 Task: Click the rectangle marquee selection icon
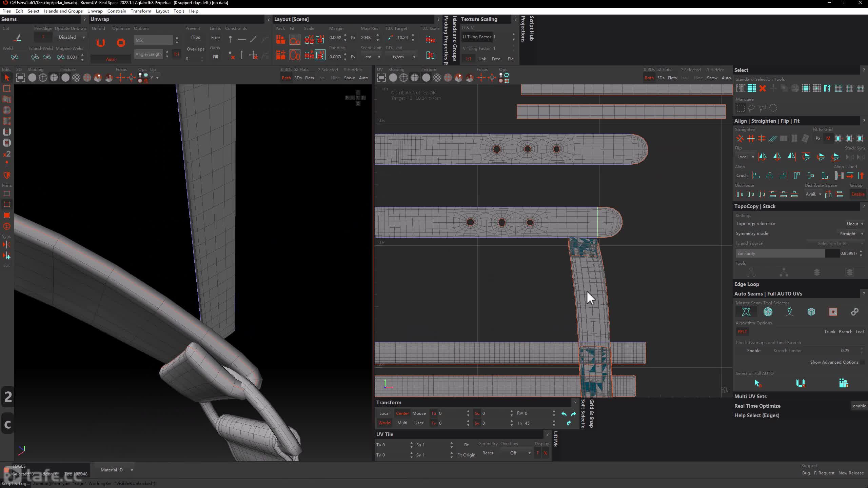741,108
